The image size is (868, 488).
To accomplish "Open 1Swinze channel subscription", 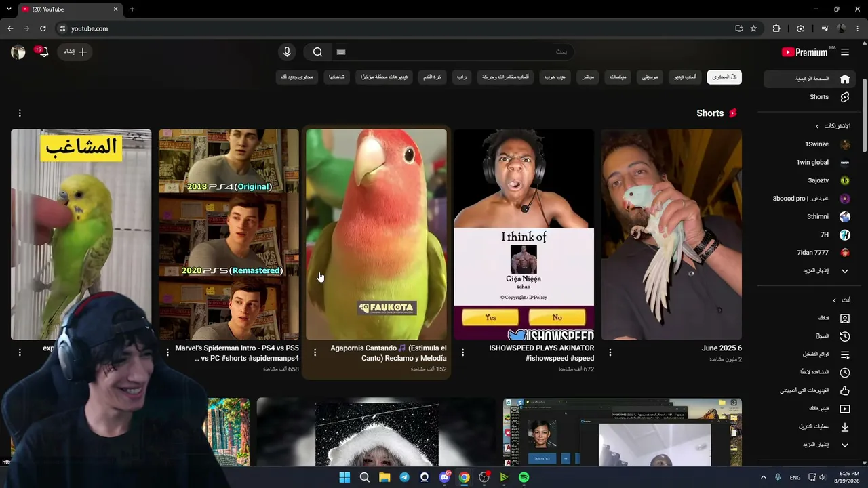I will (x=810, y=144).
